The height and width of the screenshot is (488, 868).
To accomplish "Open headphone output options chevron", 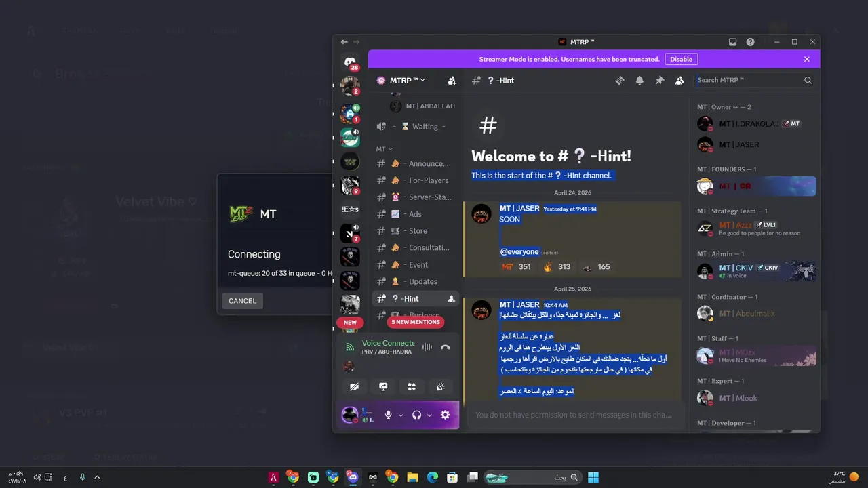I will tap(429, 415).
